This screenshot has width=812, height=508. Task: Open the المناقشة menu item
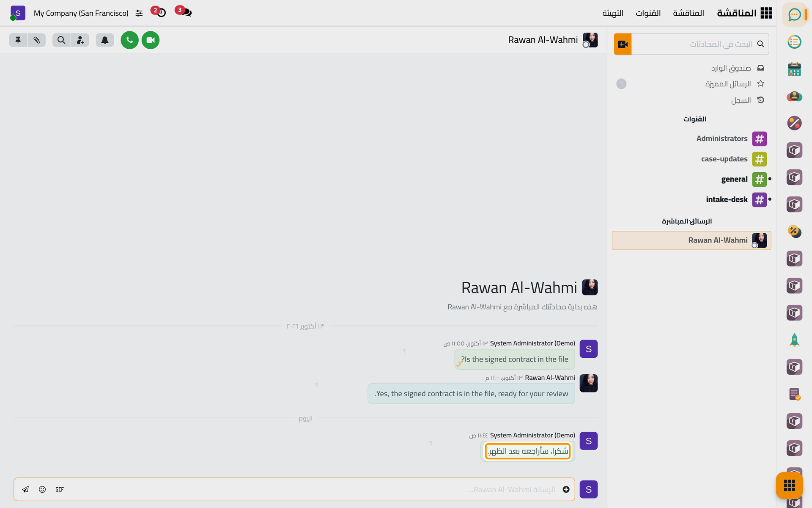click(689, 13)
